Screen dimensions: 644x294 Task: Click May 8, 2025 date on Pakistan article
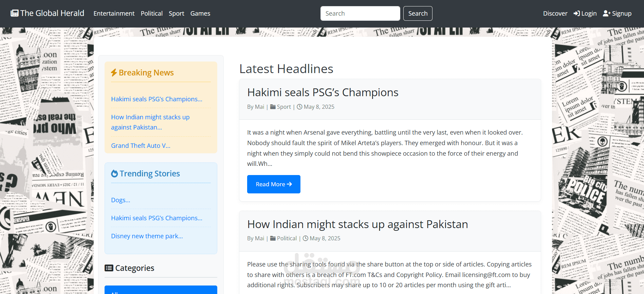[325, 238]
